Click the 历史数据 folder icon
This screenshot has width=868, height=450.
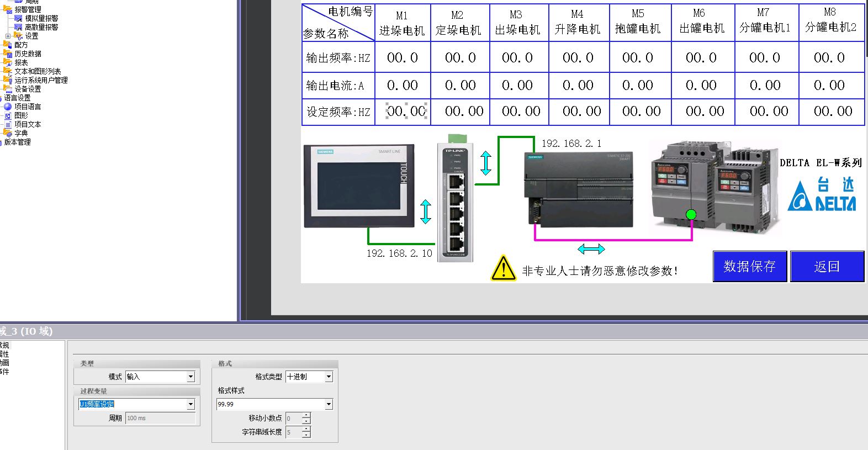click(x=8, y=54)
